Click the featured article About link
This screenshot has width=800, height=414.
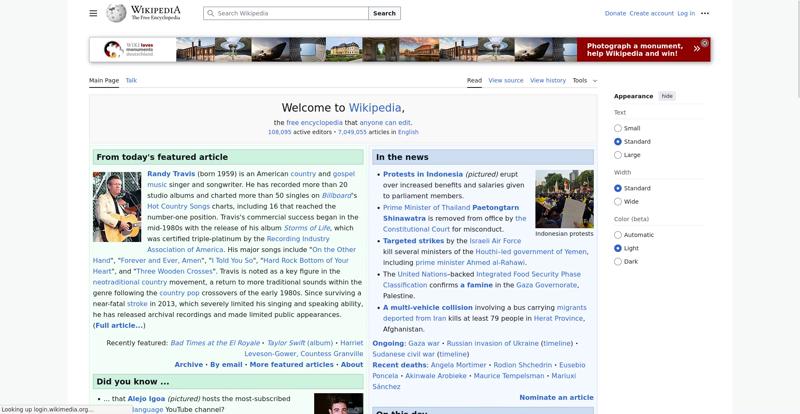click(352, 365)
